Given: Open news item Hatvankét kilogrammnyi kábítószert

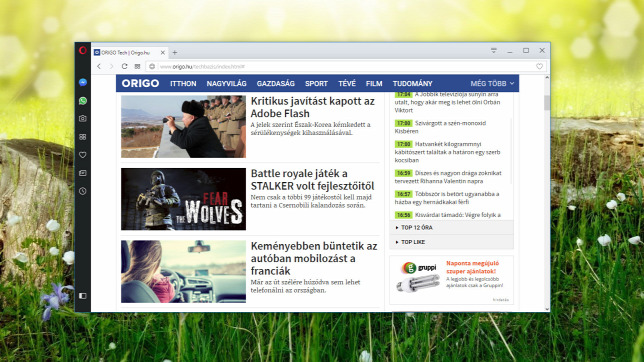Looking at the screenshot, I should pyautogui.click(x=448, y=152).
